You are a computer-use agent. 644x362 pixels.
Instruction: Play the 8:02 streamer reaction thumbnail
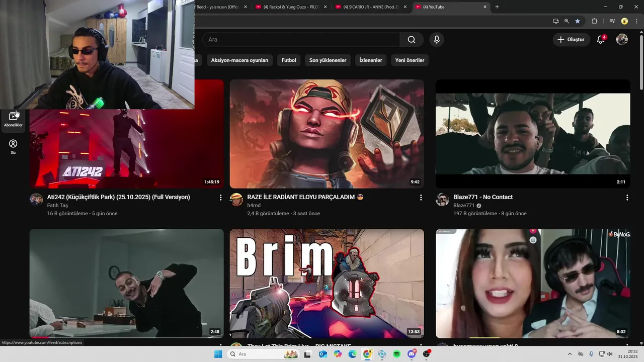[533, 284]
